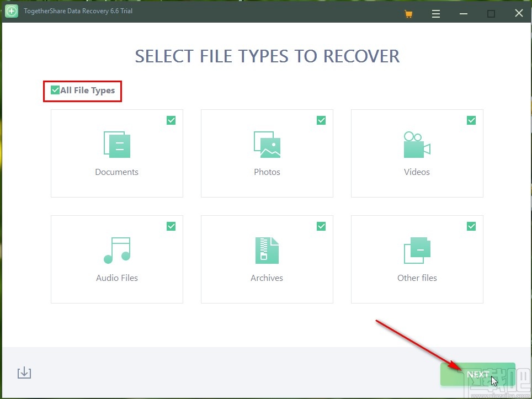The image size is (532, 399).
Task: Click the shopping cart purchase icon
Action: pos(408,13)
